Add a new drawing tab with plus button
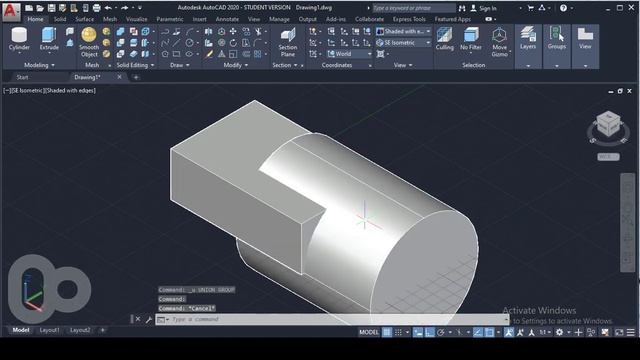The width and height of the screenshot is (640, 360). click(136, 77)
